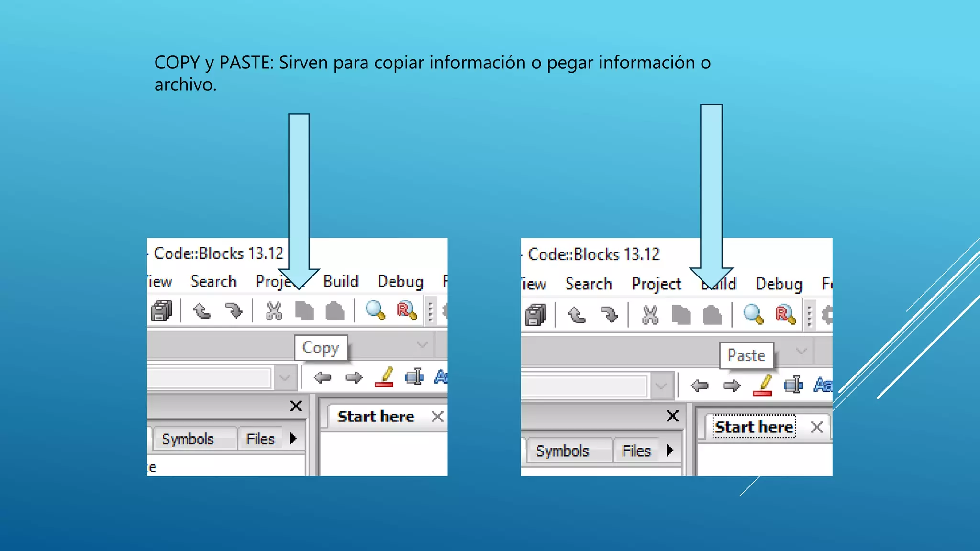The height and width of the screenshot is (551, 980).
Task: Open Project menu in right screenshot
Action: (x=657, y=284)
